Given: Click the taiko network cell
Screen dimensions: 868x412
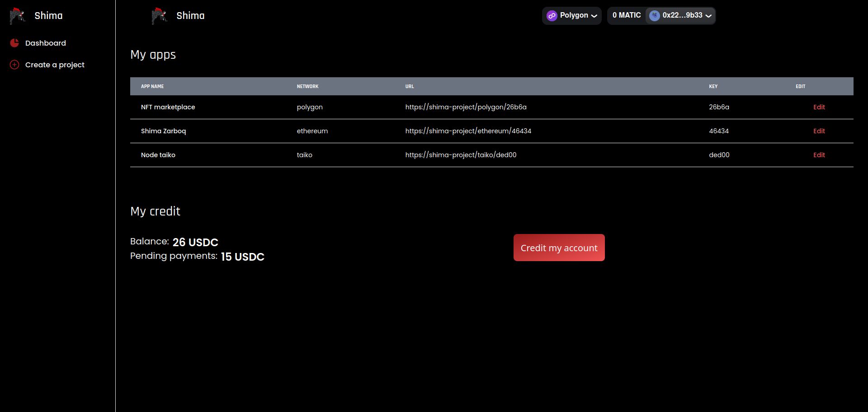Looking at the screenshot, I should 304,155.
